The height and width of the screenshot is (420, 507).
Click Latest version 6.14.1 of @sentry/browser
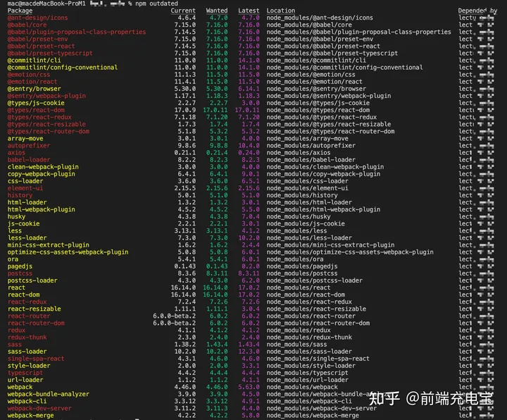[249, 89]
